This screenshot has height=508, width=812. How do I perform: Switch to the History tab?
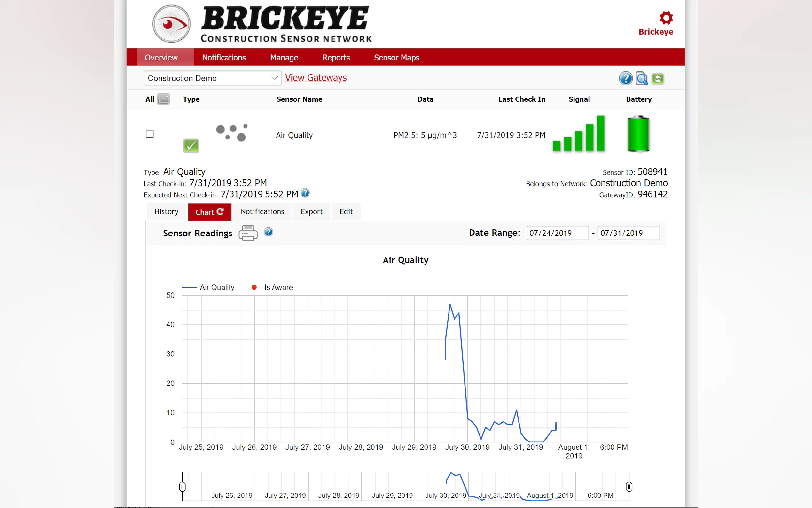pyautogui.click(x=166, y=212)
